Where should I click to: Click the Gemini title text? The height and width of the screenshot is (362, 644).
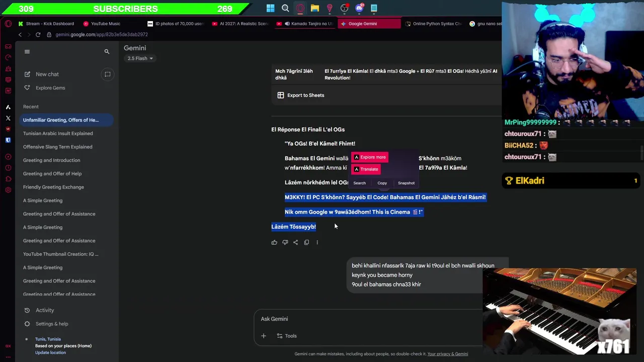(135, 48)
